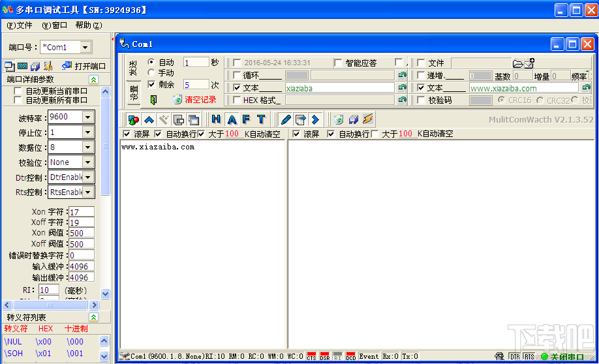Click the parameters panel vertical scrollbar thumb
Viewport: 599px width, 364px height.
tap(106, 146)
